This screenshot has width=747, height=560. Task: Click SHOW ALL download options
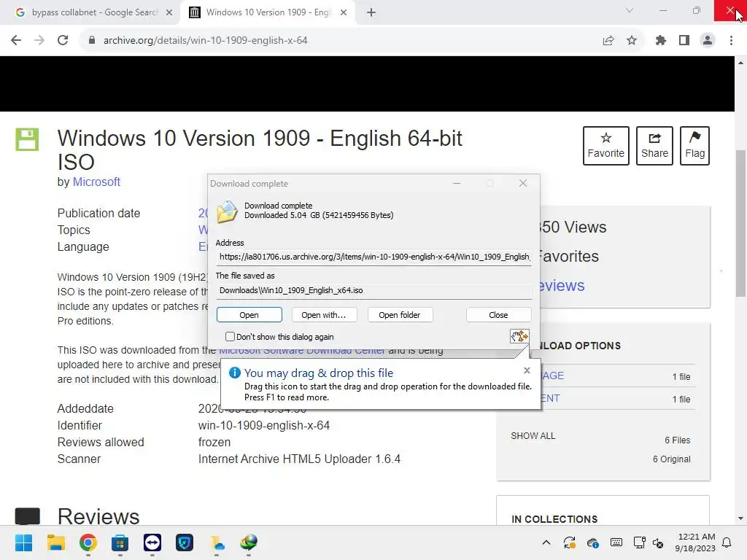coord(533,436)
